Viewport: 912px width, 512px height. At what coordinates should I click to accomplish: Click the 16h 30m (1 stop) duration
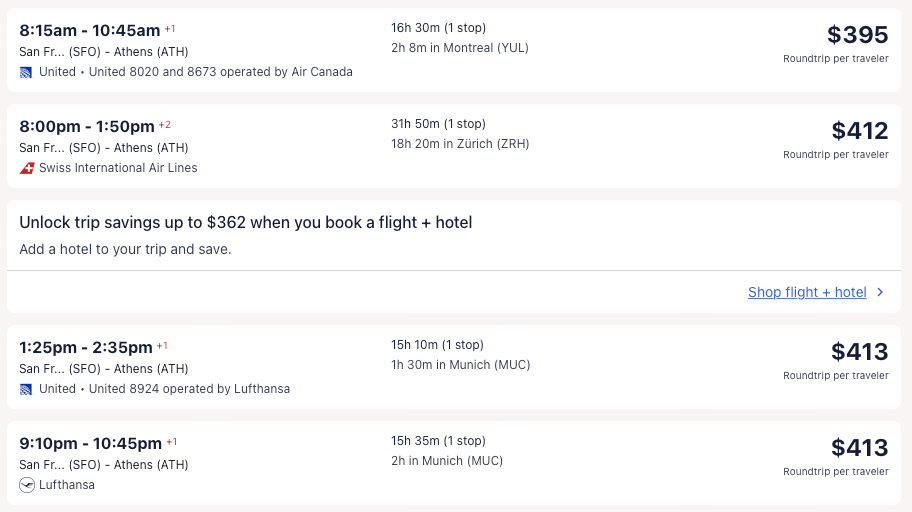coord(438,28)
